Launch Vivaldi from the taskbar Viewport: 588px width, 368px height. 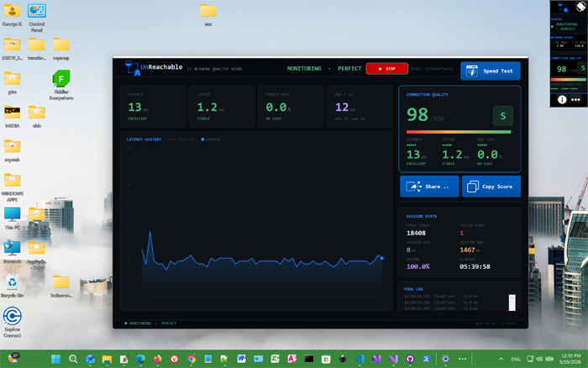(175, 359)
